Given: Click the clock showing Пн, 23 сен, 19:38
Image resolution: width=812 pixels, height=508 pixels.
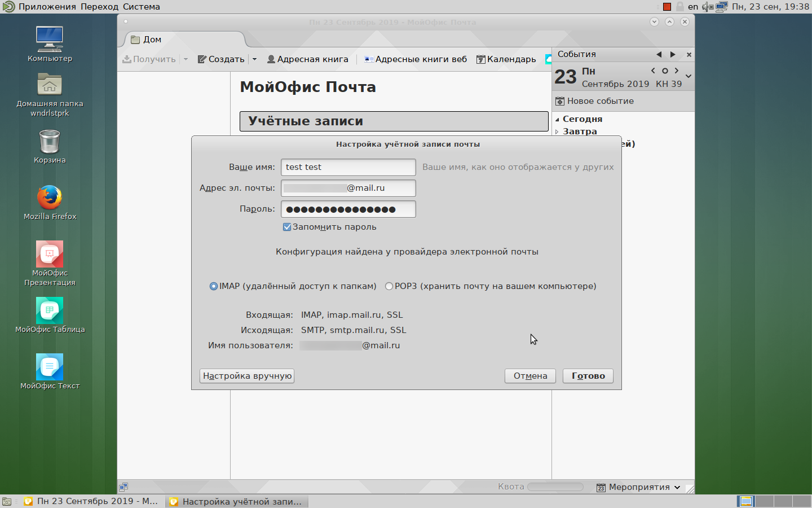Looking at the screenshot, I should click(x=770, y=7).
